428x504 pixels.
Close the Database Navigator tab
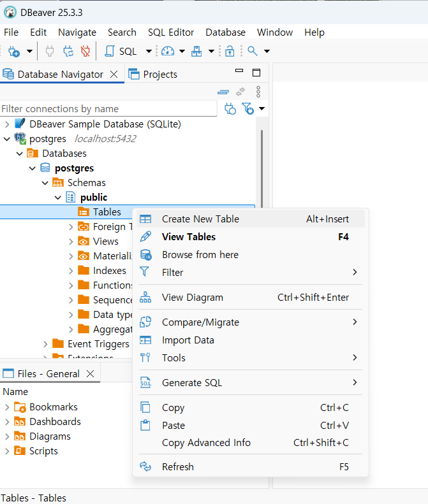pos(114,75)
